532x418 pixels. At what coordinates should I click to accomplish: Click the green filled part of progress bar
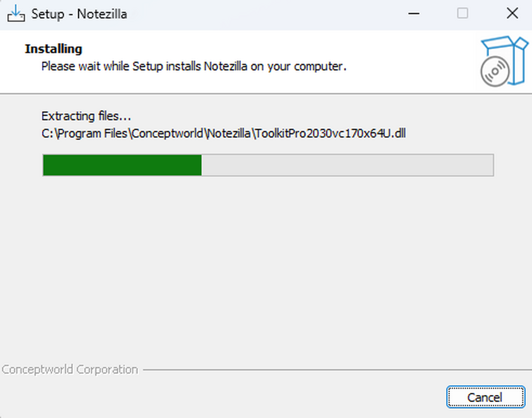tap(122, 165)
